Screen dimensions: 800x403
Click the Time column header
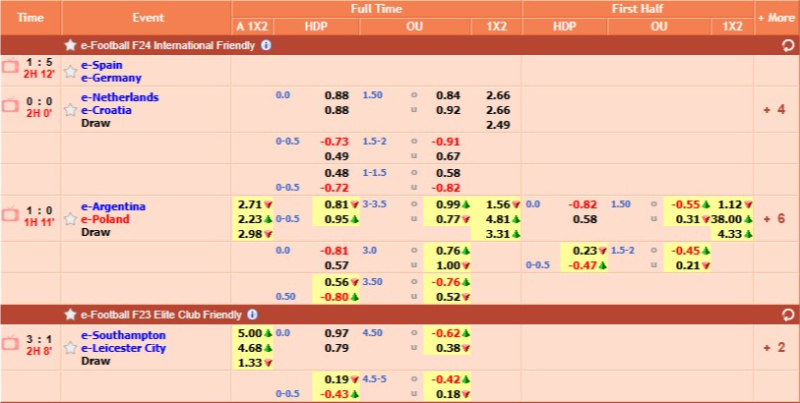point(31,18)
